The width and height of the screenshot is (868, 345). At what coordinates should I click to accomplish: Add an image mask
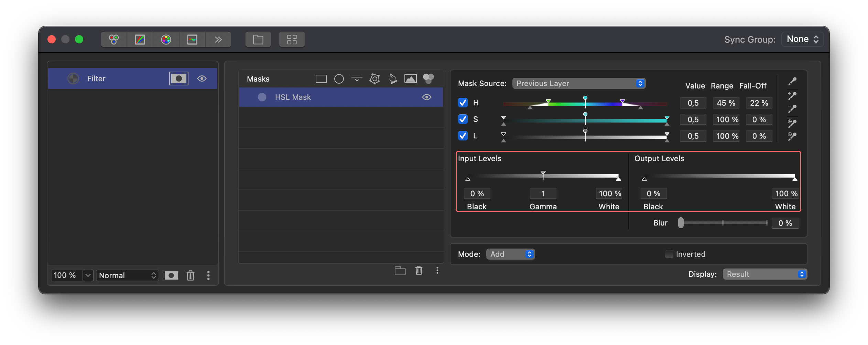(x=410, y=79)
